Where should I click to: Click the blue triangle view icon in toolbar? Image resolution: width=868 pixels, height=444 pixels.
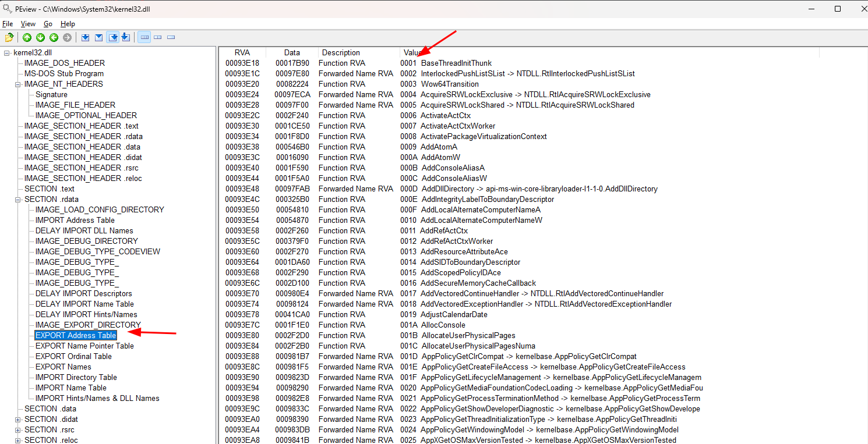(98, 38)
